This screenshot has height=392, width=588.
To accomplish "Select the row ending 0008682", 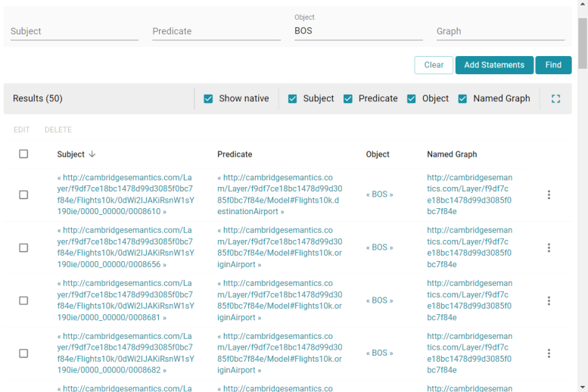I will point(23,353).
